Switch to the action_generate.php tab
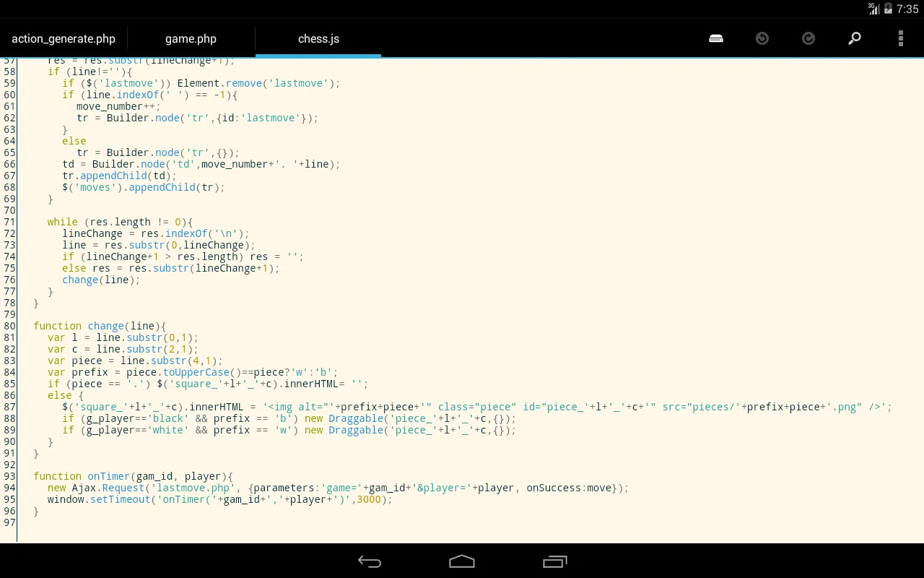The height and width of the screenshot is (578, 924). coord(64,39)
